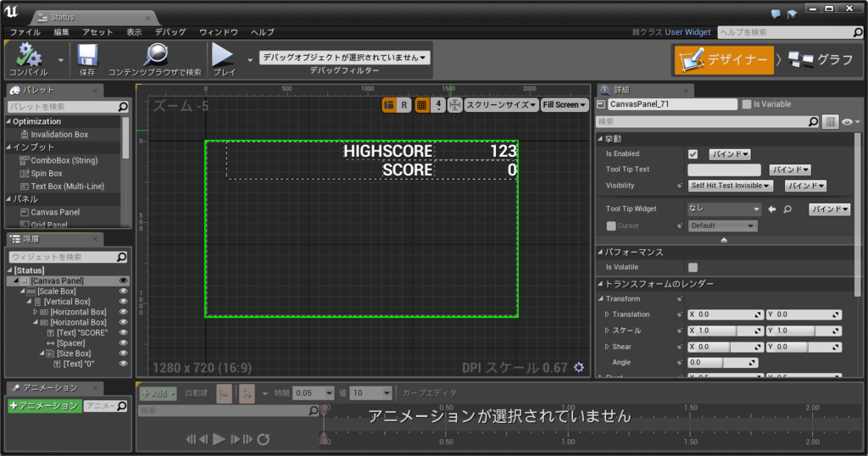Open DPI scale settings gear icon
This screenshot has height=456, width=868.
(578, 368)
